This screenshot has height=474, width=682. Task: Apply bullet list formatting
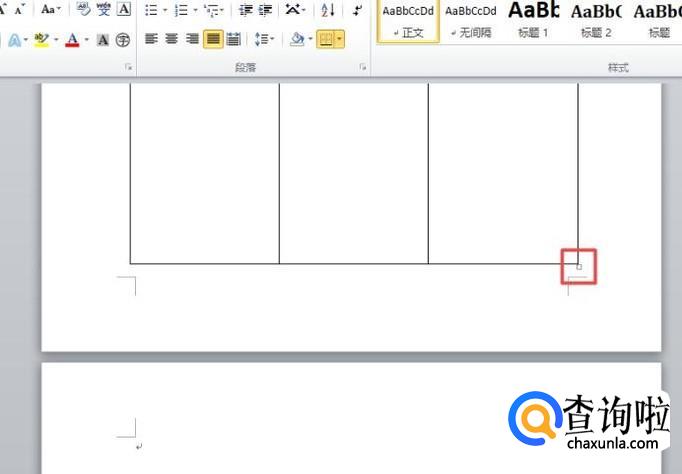click(151, 10)
